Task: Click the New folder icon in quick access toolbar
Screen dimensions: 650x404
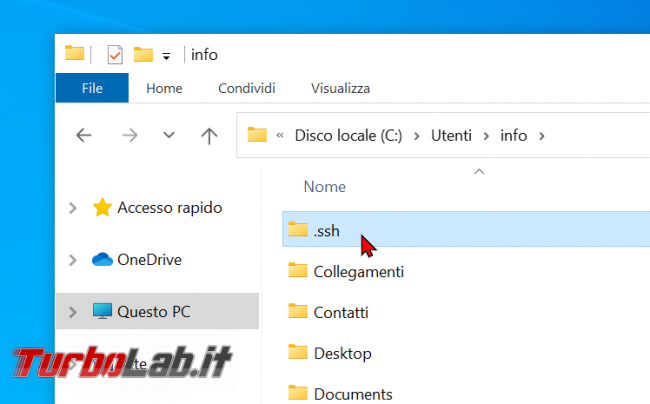Action: [x=143, y=54]
